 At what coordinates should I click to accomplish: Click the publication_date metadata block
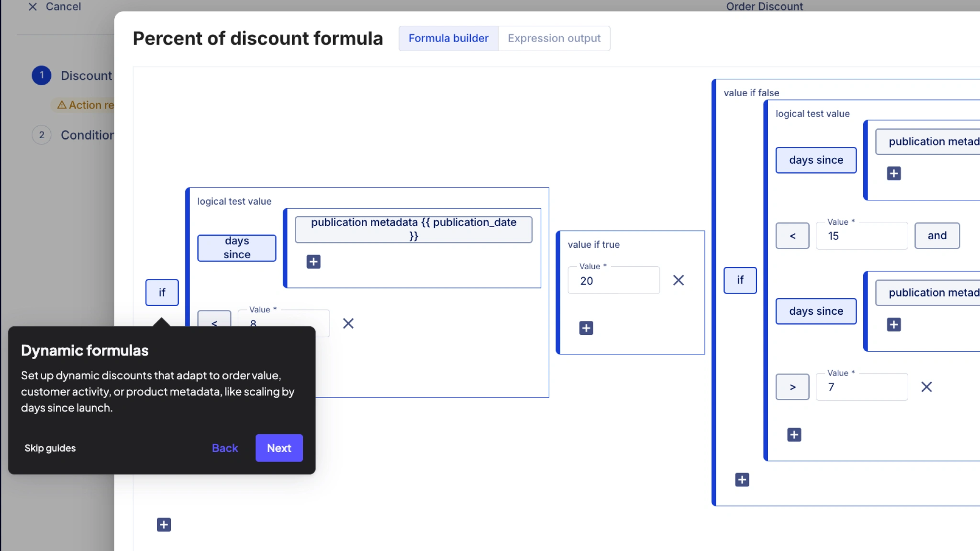click(x=413, y=229)
